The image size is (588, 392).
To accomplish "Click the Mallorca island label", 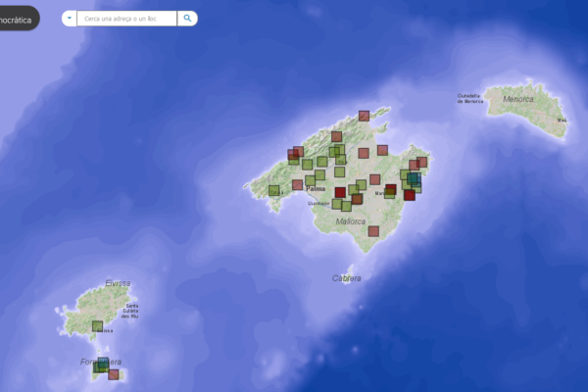I will (351, 221).
